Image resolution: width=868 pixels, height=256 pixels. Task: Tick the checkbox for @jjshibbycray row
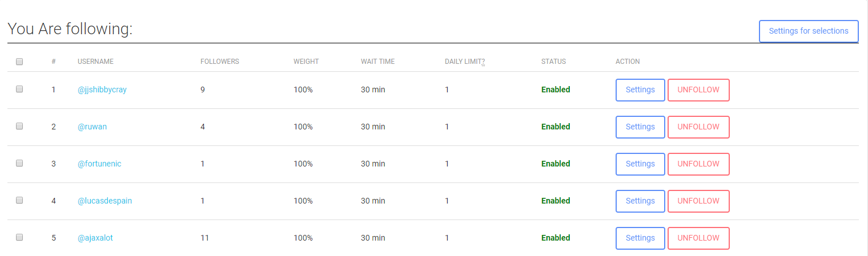pyautogui.click(x=19, y=89)
